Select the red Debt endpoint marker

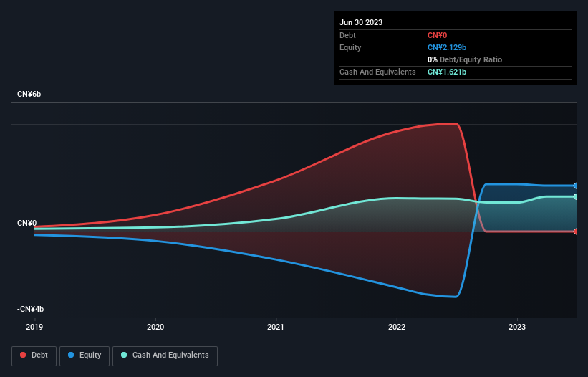[576, 232]
